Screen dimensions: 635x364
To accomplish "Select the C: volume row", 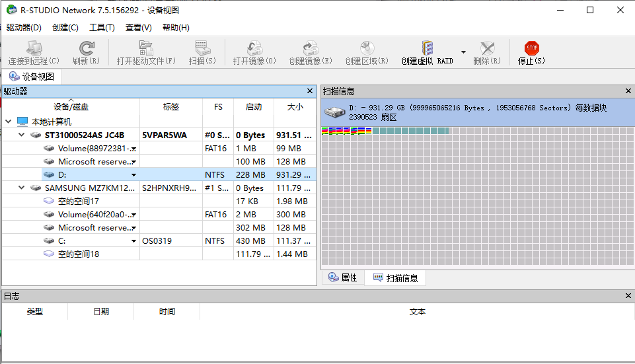I will [x=159, y=240].
